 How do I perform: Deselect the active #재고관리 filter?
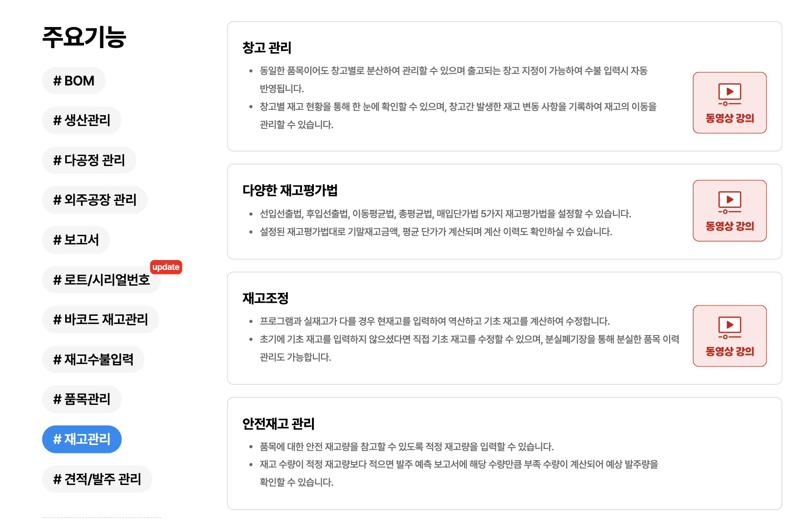click(x=81, y=439)
